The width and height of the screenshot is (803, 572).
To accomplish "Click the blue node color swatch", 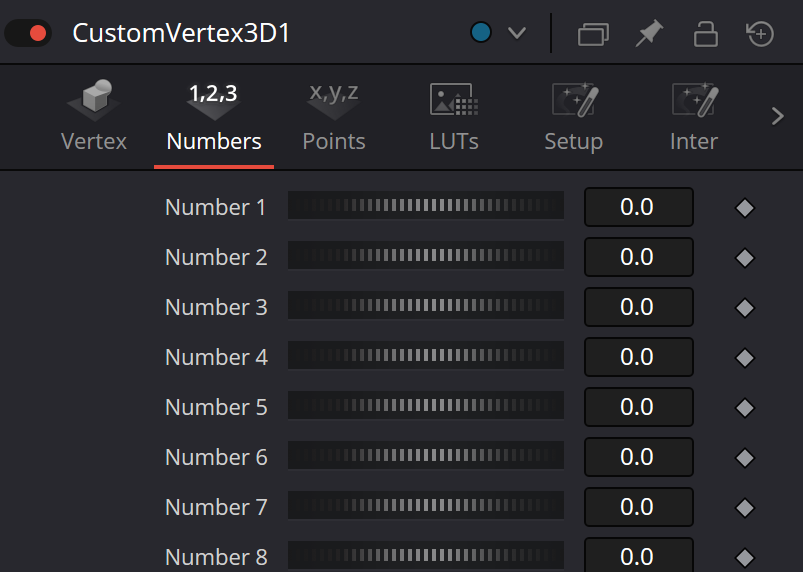I will tap(481, 32).
